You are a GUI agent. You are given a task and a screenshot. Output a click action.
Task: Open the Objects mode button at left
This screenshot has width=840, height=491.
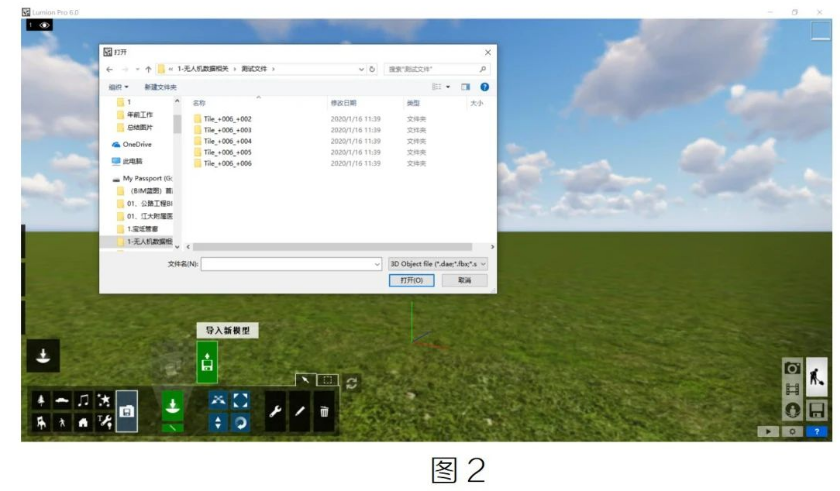tap(43, 356)
